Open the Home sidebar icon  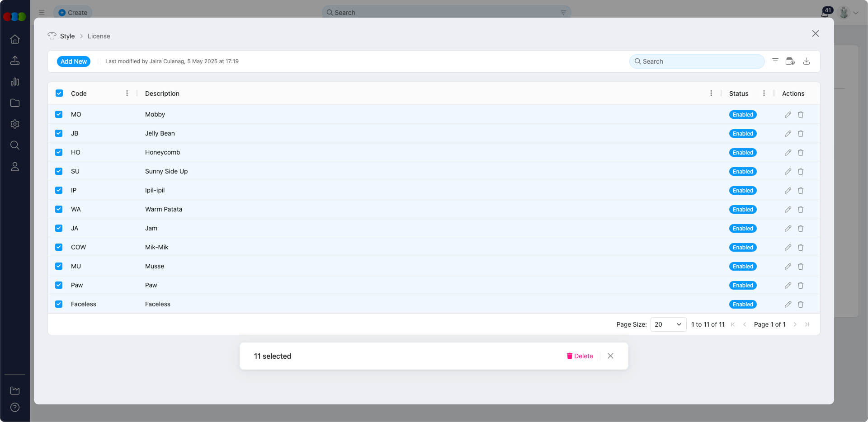15,39
